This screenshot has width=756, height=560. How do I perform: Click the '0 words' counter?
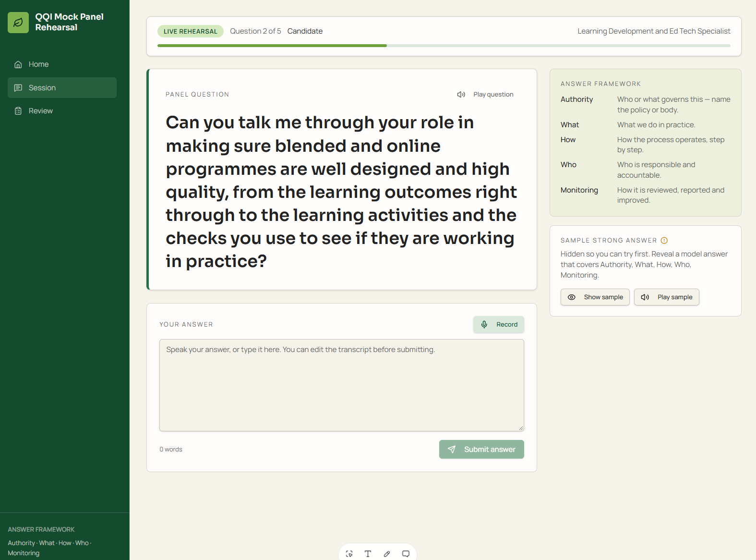pos(171,450)
